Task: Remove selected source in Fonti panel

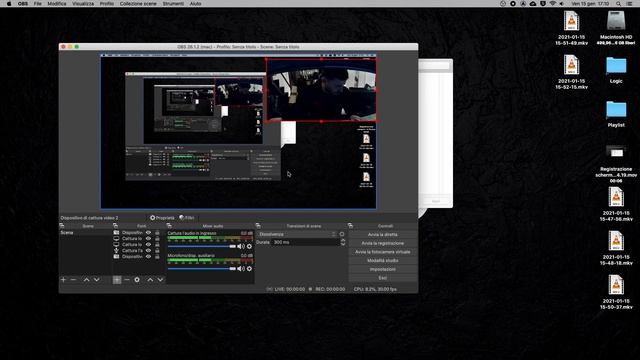Action: tap(127, 280)
